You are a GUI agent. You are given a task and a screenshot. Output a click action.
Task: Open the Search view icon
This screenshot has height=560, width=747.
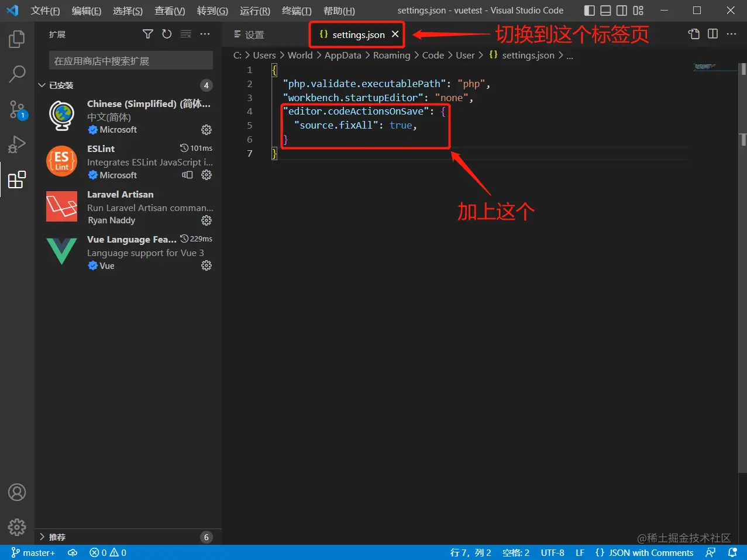click(17, 74)
